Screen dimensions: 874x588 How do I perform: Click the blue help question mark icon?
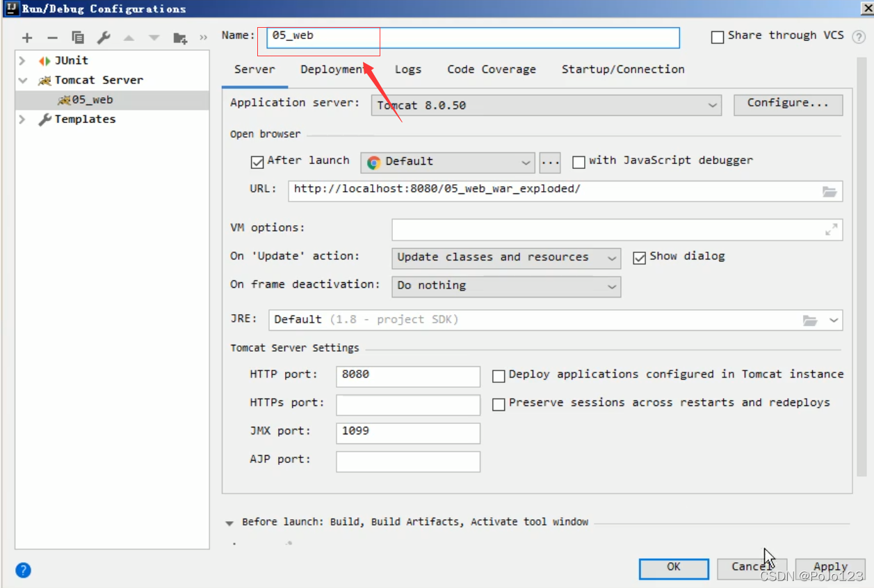click(23, 571)
